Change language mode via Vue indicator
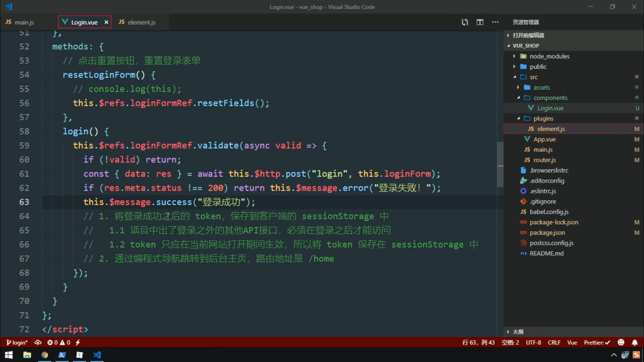This screenshot has width=644, height=362. coord(572,343)
